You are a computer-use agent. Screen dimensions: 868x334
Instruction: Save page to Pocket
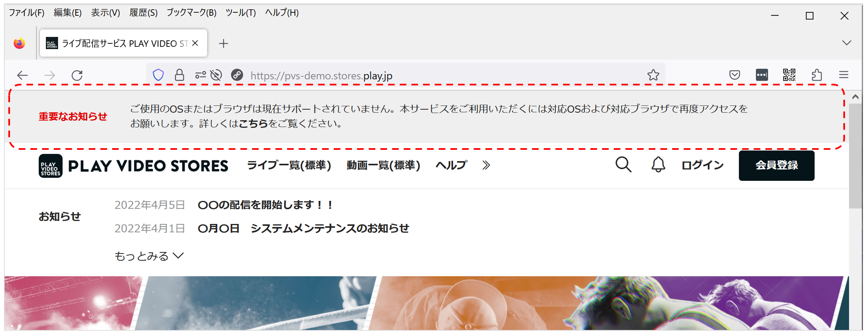[x=735, y=75]
